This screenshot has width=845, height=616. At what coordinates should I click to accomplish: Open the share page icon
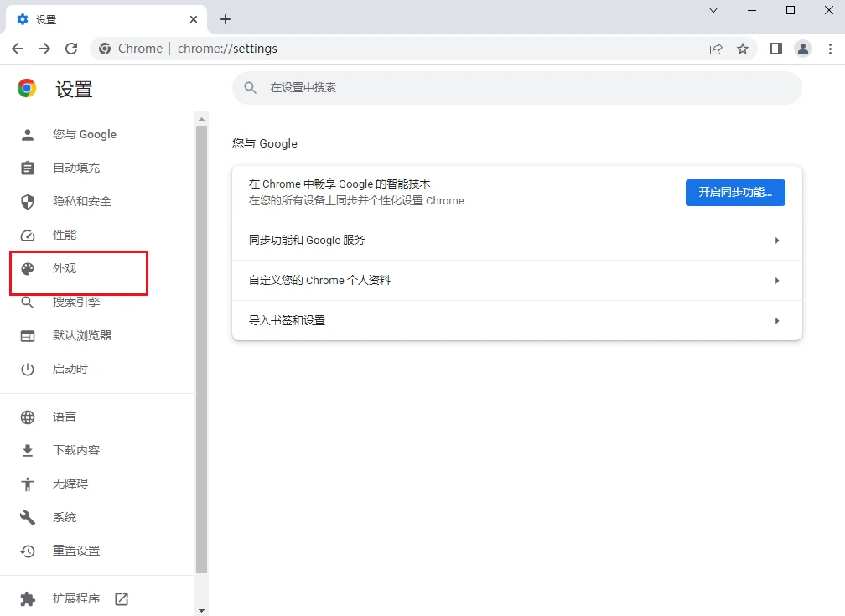point(716,49)
